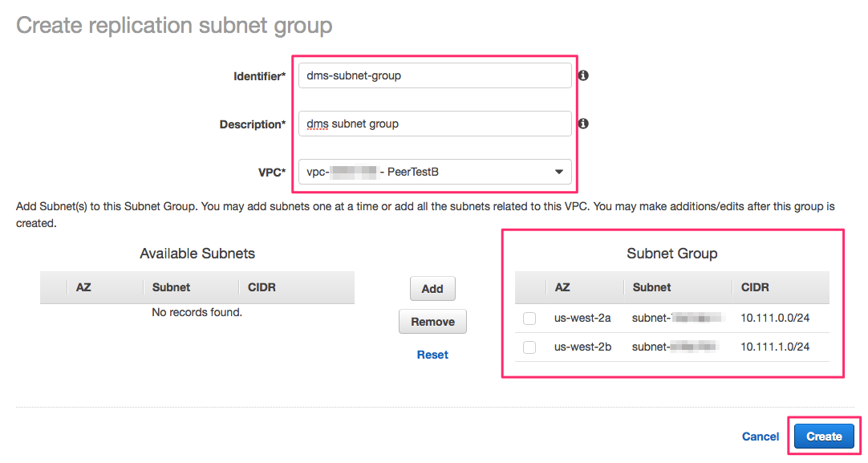
Task: Click the Remove button
Action: [432, 322]
